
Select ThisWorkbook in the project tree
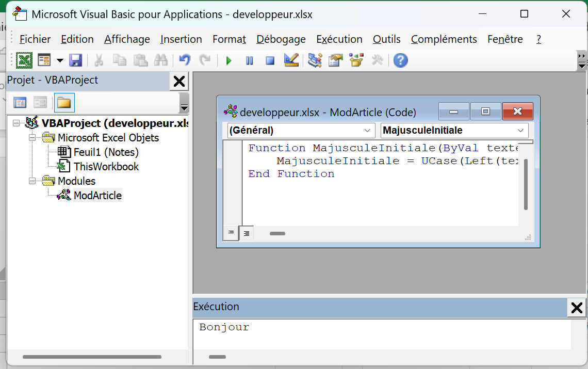click(x=106, y=166)
